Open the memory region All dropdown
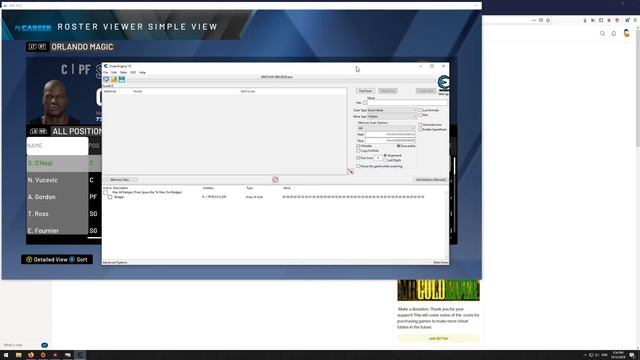 click(386, 128)
